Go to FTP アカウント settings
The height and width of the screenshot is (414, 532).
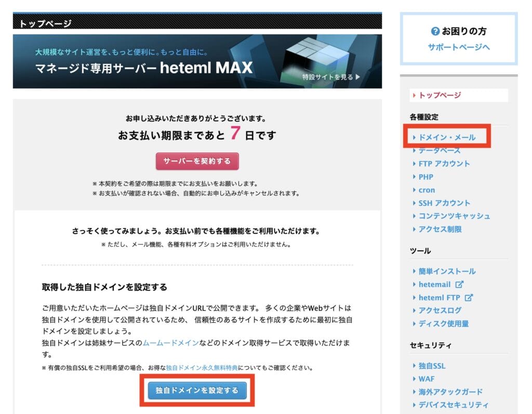click(444, 164)
